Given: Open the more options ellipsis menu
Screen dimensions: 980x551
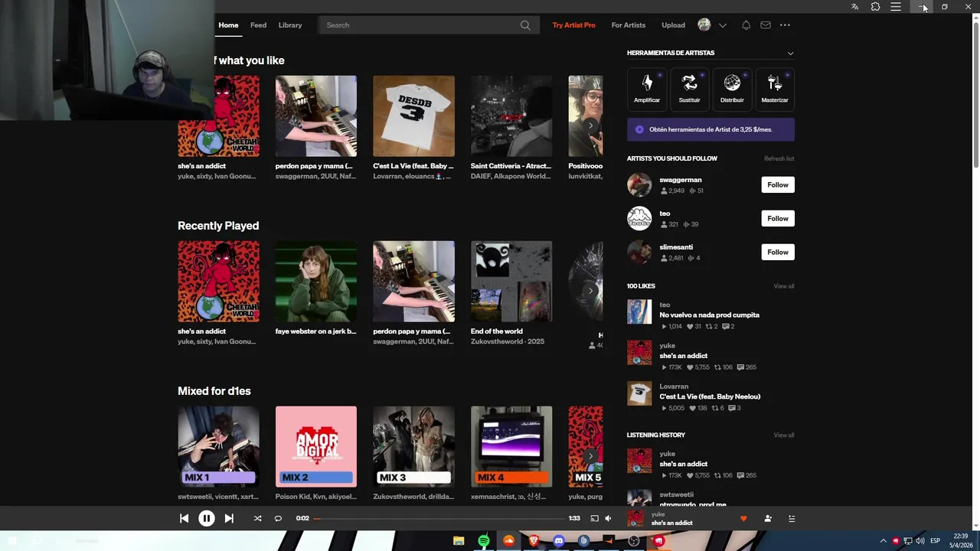Looking at the screenshot, I should click(x=785, y=25).
